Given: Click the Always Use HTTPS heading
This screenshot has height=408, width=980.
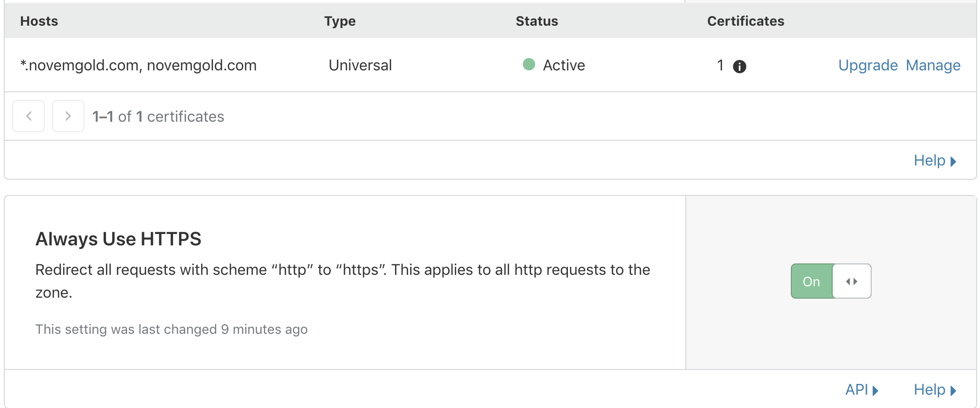Looking at the screenshot, I should coord(118,239).
